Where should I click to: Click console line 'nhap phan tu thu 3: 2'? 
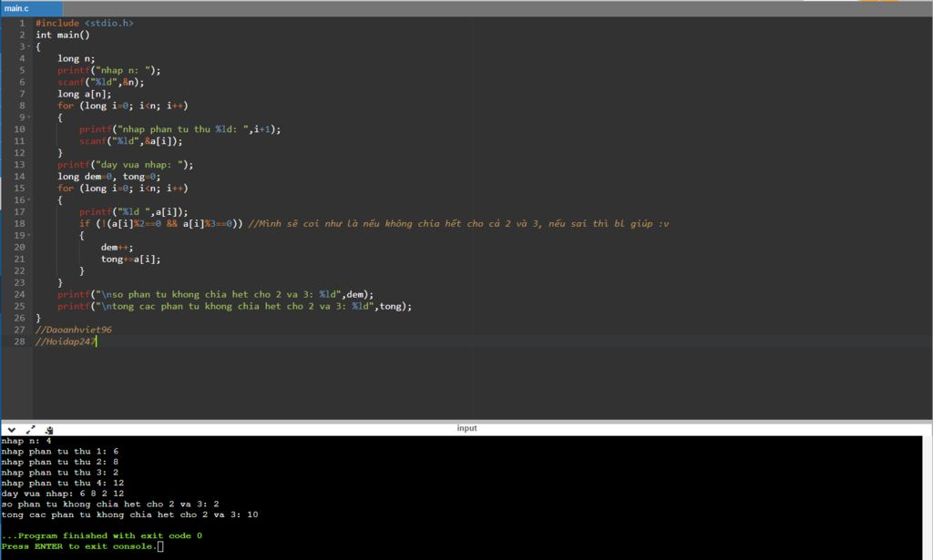tap(59, 473)
